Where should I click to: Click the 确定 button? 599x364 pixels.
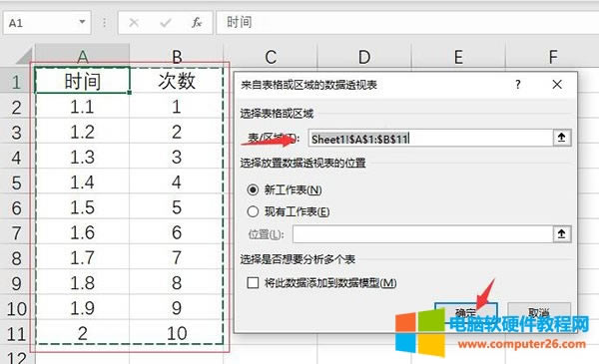coord(465,313)
